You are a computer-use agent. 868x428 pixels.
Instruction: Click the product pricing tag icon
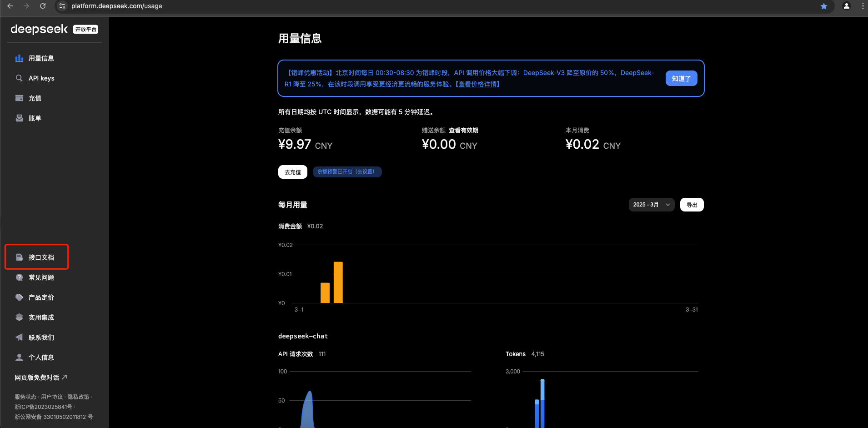click(19, 297)
